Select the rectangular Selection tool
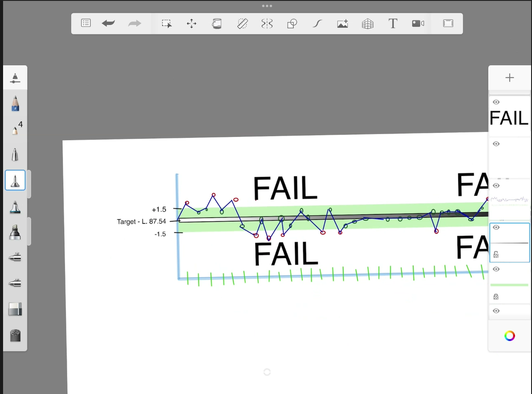Screen dimensions: 532x394 click(x=166, y=24)
